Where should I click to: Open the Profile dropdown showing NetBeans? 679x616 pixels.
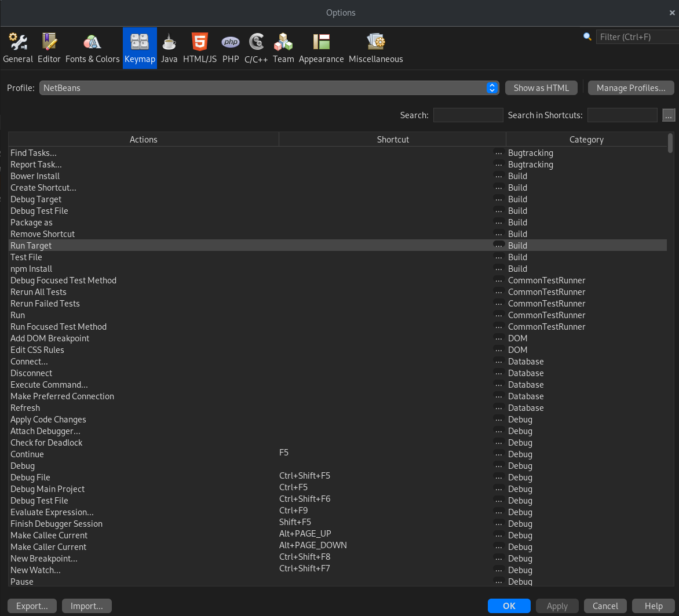[269, 88]
